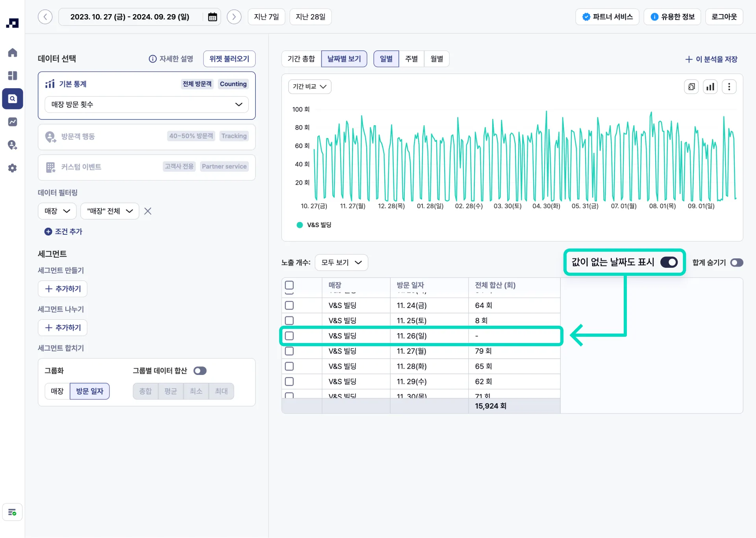The width and height of the screenshot is (756, 538).
Task: Click the trend chart icon in sidebar
Action: pos(13,122)
